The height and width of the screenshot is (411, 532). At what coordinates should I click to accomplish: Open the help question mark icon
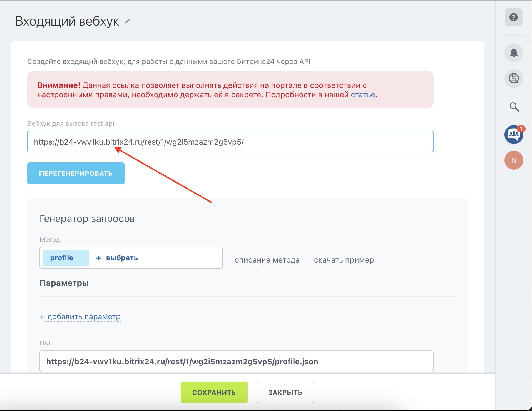click(513, 17)
